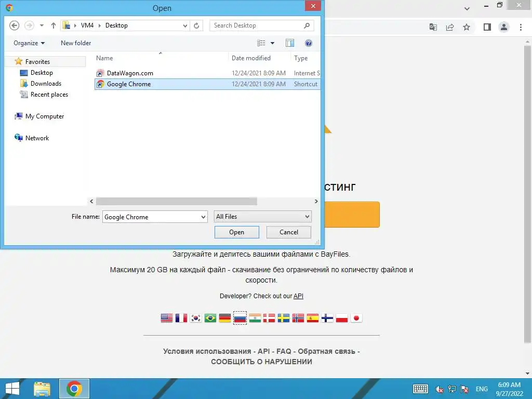Open Chrome three-dot menu

pos(521,27)
